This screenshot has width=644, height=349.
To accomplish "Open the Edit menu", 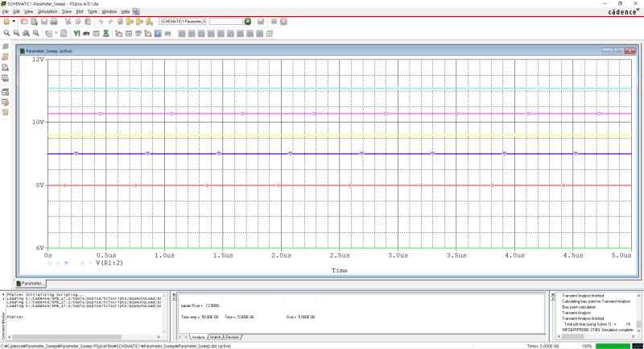I will click(16, 11).
